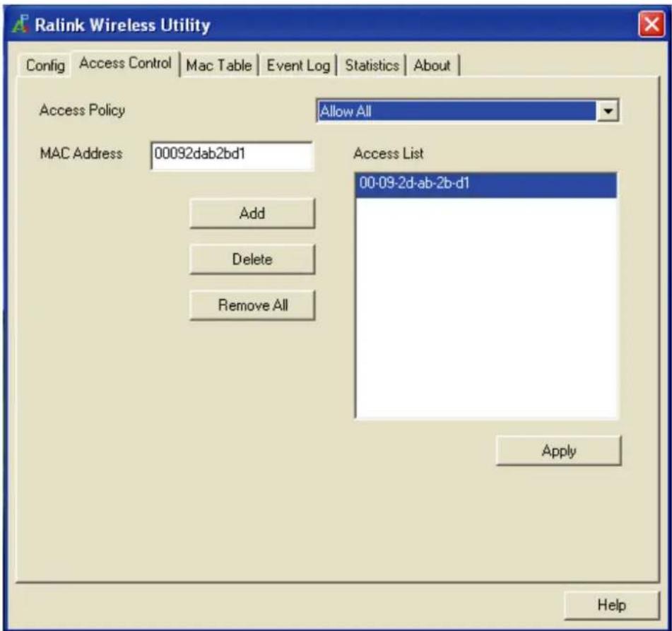Apply the access control settings
Image resolution: width=672 pixels, height=631 pixels.
(x=558, y=451)
